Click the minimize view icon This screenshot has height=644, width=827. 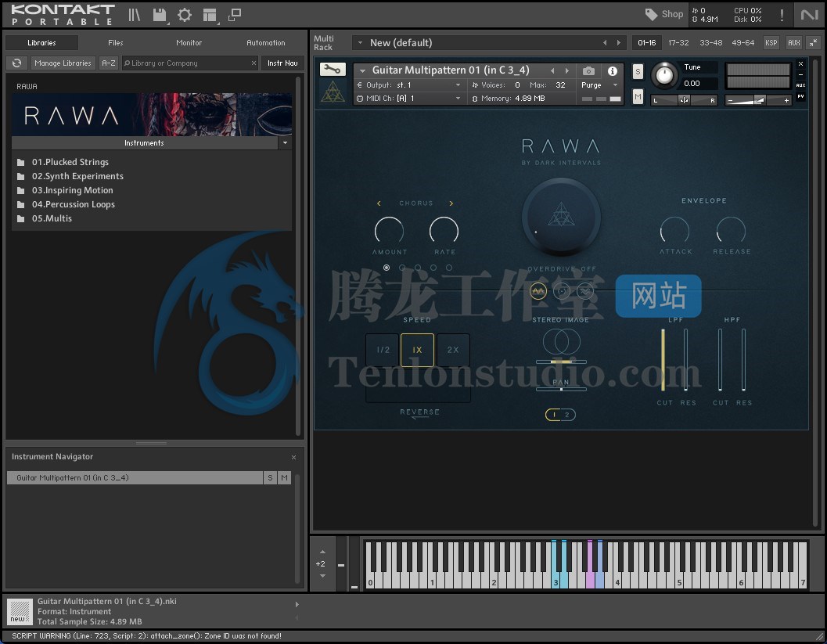235,15
